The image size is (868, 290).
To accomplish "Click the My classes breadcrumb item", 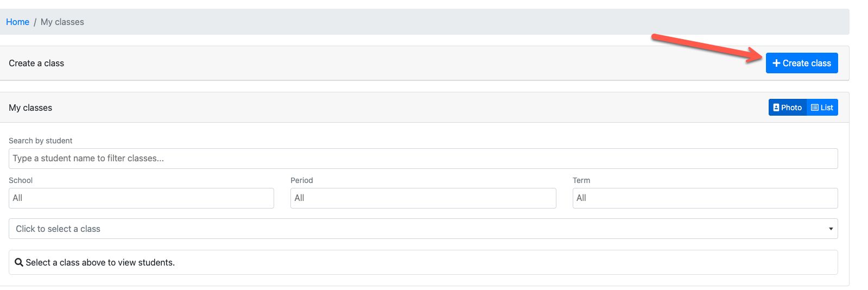I will (x=62, y=22).
